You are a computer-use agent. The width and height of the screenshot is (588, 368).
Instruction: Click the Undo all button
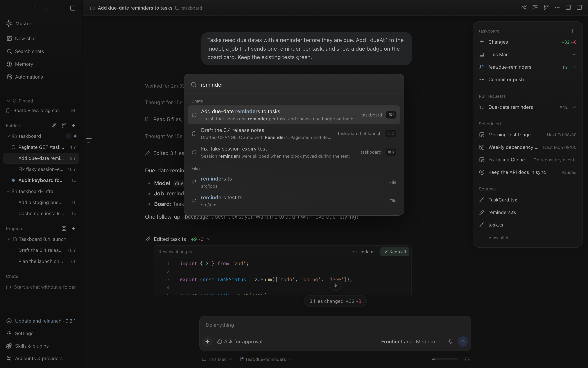click(364, 252)
